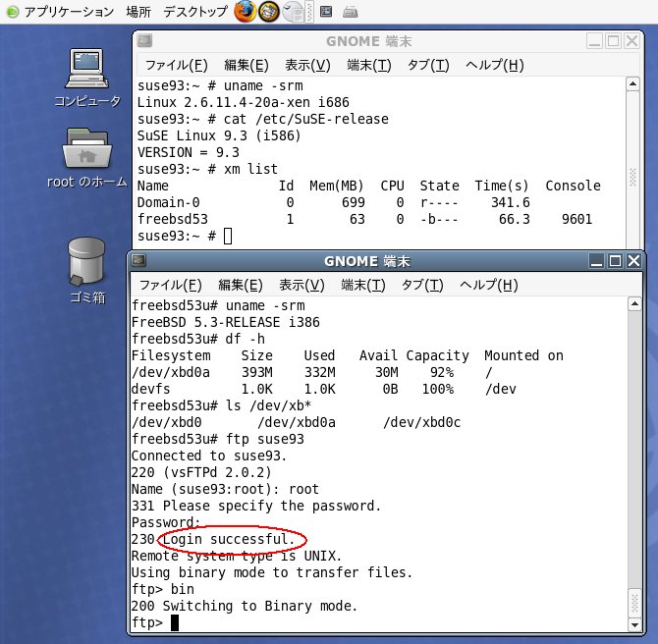Screen dimensions: 658x644
Task: Click 'Login successful.' text in lower terminal
Action: 229,539
